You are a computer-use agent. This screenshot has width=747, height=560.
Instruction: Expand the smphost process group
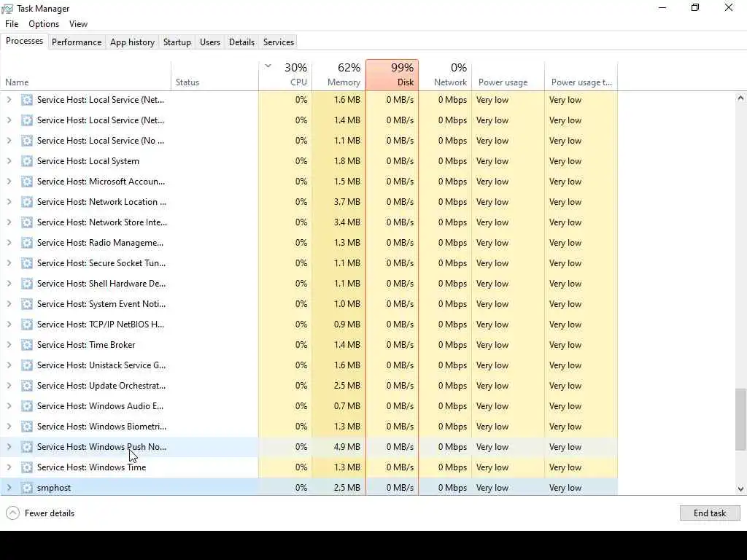point(9,488)
